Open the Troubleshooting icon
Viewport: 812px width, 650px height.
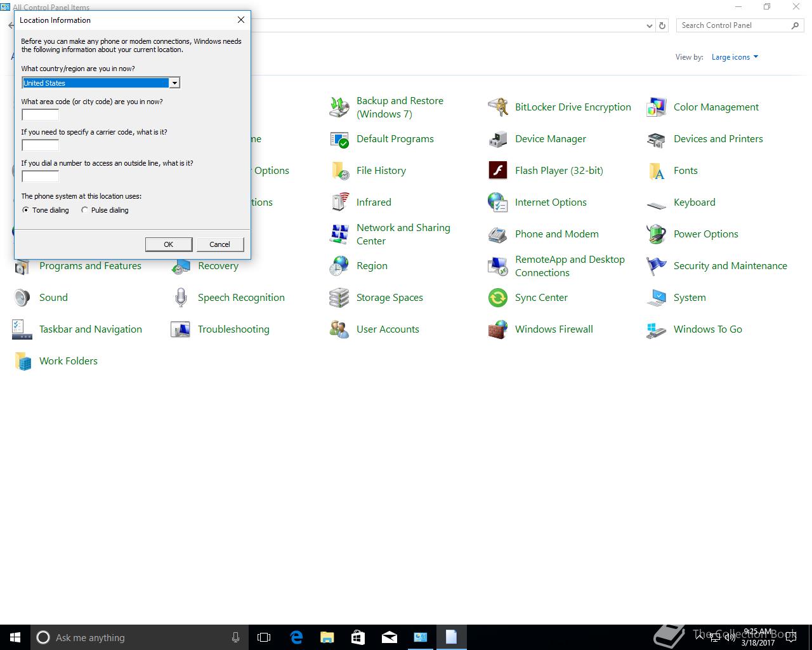(181, 329)
